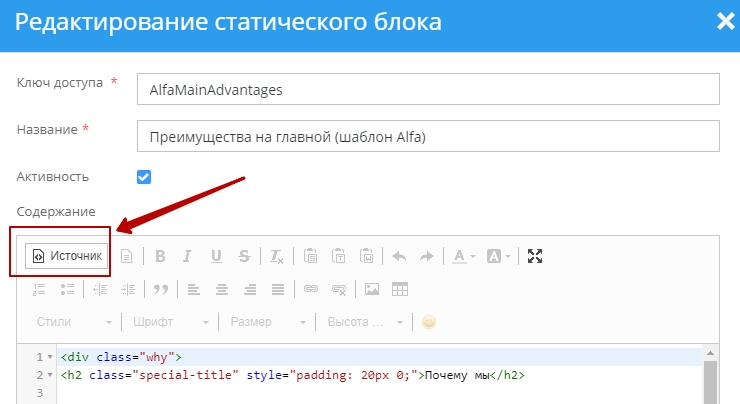Image resolution: width=740 pixels, height=404 pixels.
Task: Click the undo arrow icon
Action: (x=399, y=256)
